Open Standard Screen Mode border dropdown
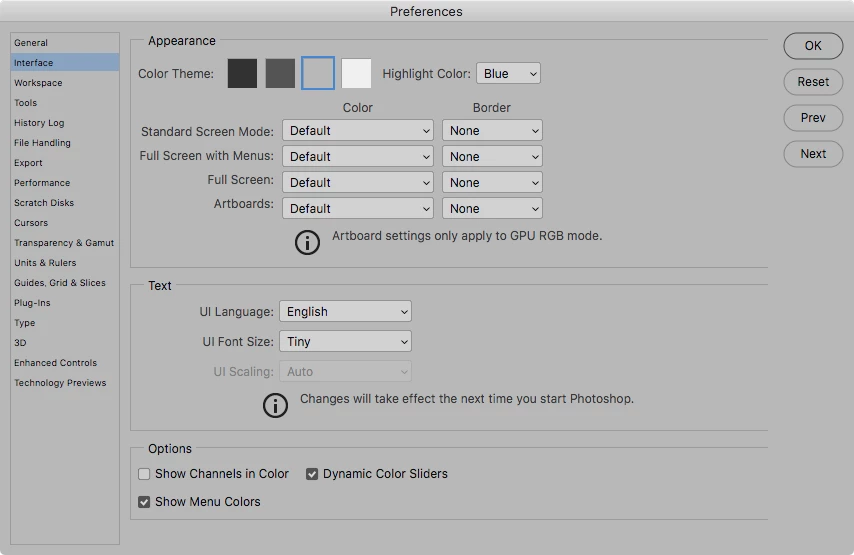The image size is (854, 555). 492,131
